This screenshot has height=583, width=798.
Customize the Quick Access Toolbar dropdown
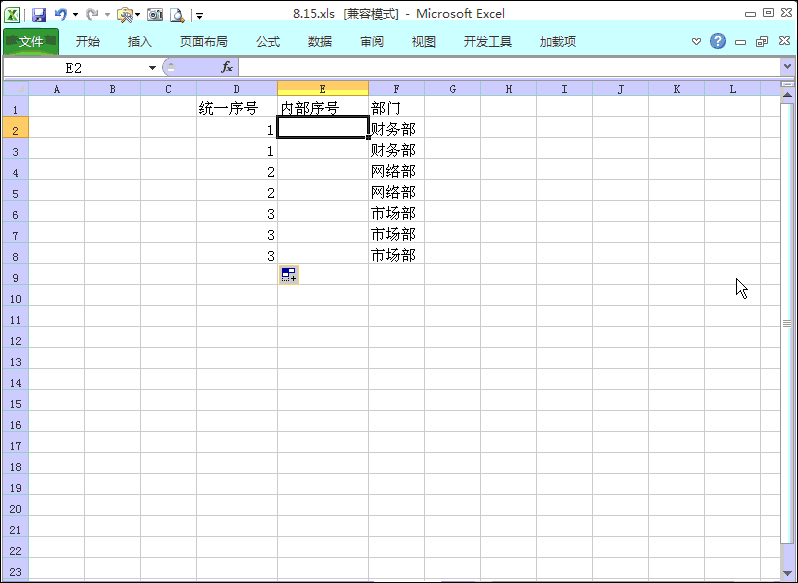pyautogui.click(x=200, y=16)
